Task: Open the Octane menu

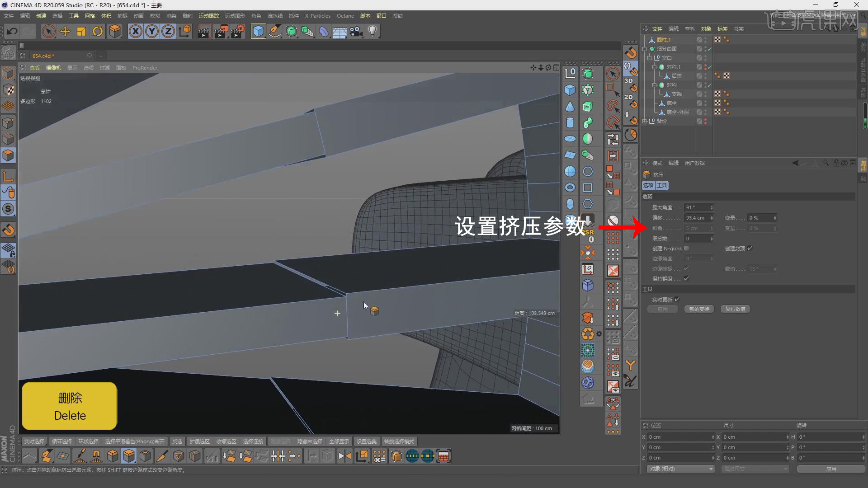Action: point(345,15)
